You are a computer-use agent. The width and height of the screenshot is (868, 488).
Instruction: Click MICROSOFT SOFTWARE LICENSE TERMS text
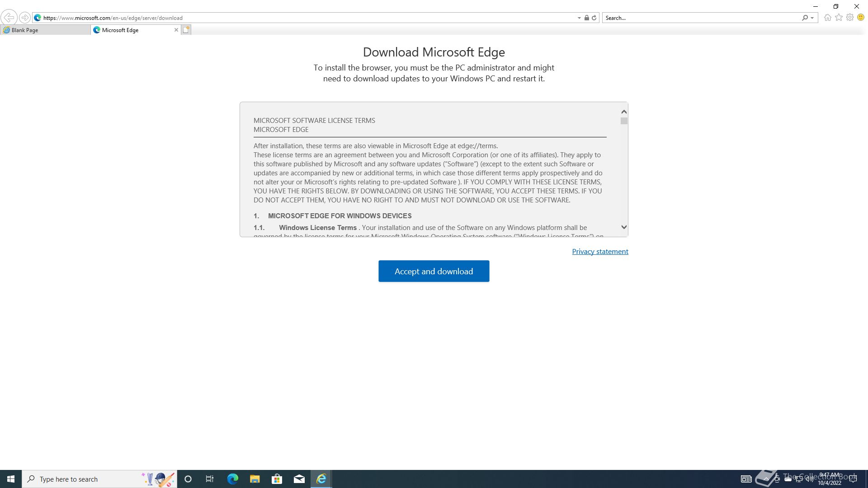point(314,121)
